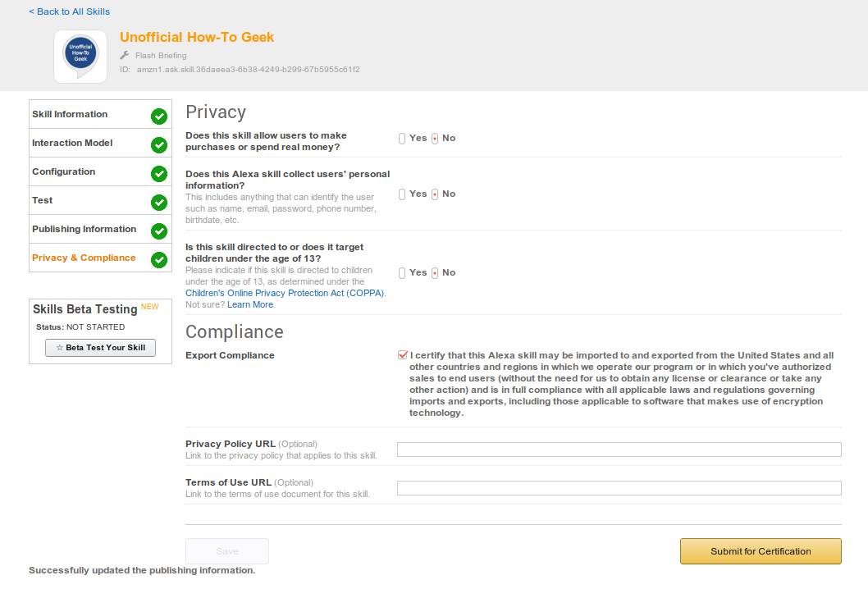Click the green checkmark for Test
Viewport: 868px width, 589px height.
pos(159,203)
